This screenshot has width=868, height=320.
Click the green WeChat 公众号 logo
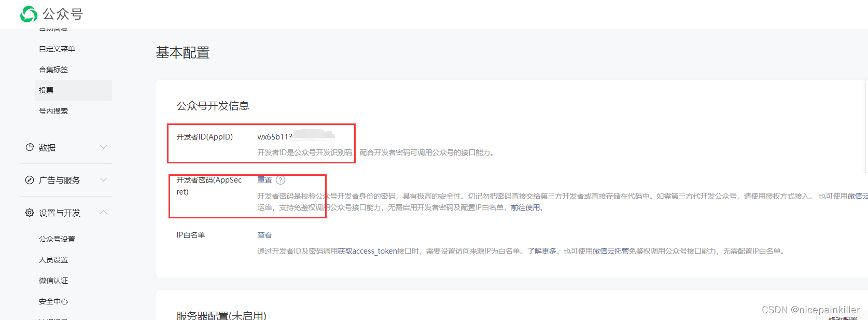(x=29, y=14)
